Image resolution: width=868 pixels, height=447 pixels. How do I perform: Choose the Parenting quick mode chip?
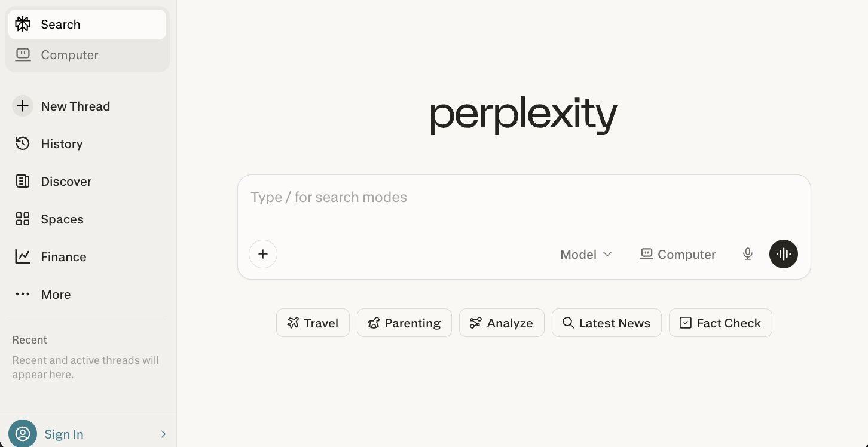[x=404, y=323]
